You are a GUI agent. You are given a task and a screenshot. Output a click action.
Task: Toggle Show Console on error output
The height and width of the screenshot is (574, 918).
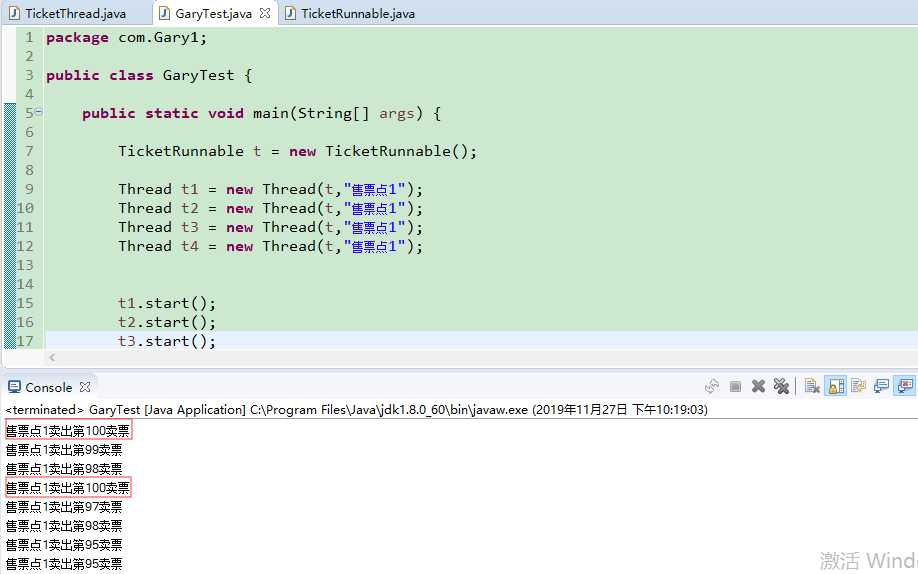905,386
